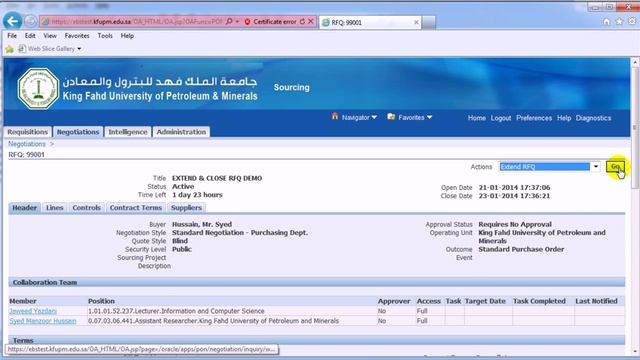Click the address bar search magnifier icon
Viewport: 640px width, 360px height.
point(229,21)
